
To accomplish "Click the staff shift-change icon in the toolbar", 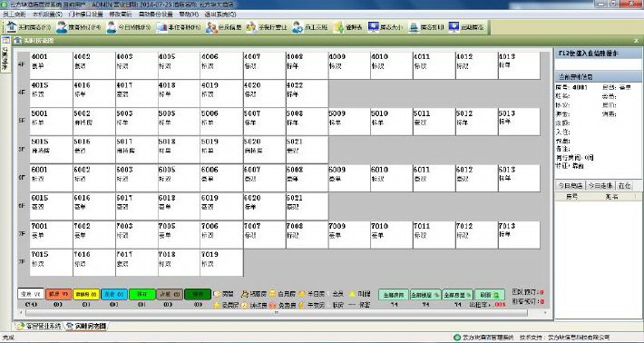I will (298, 27).
